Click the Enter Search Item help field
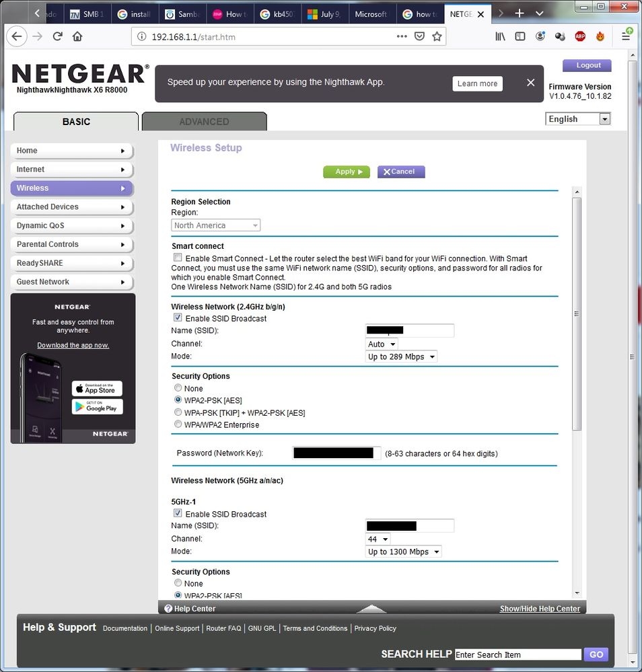The image size is (642, 672). 518,655
